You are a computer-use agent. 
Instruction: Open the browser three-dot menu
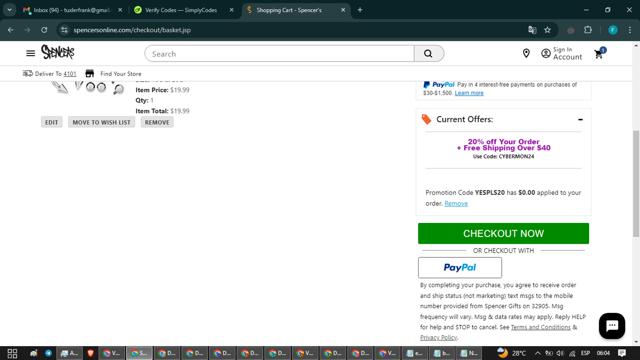tap(630, 30)
